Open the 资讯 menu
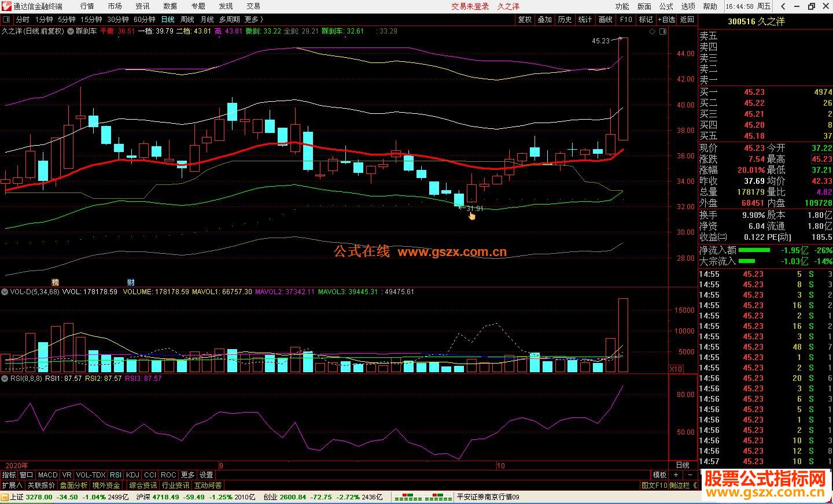 click(142, 6)
